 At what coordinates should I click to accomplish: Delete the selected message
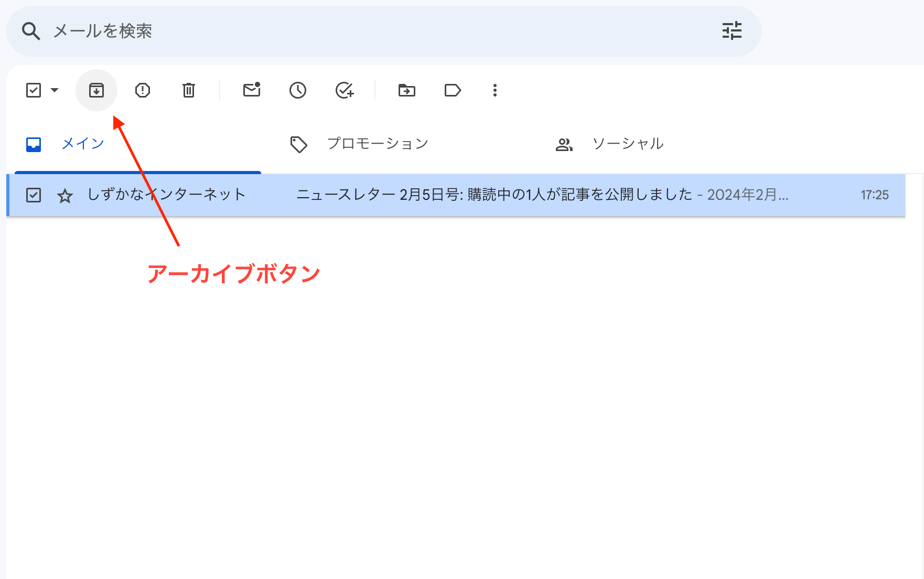point(189,90)
